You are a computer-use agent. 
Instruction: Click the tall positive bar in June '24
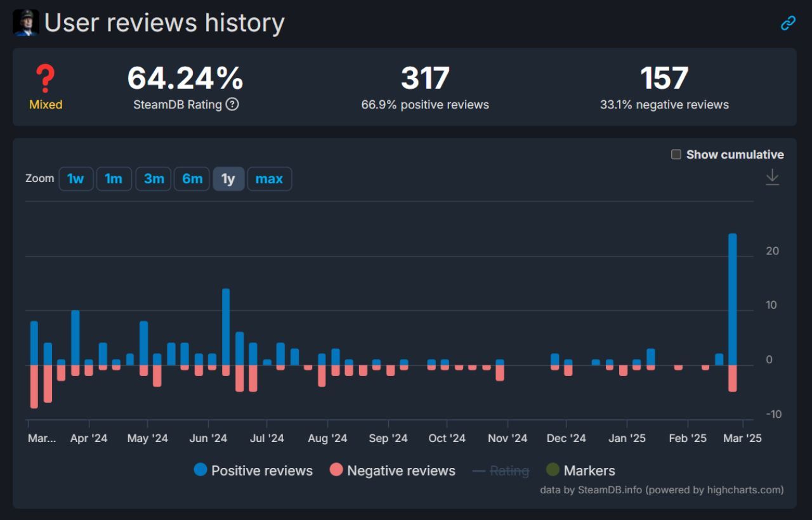click(x=226, y=327)
